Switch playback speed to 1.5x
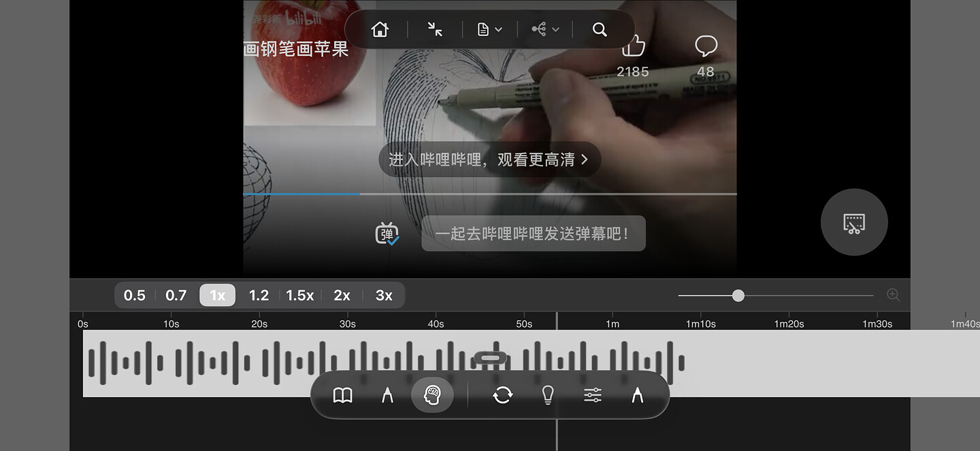 pyautogui.click(x=299, y=295)
